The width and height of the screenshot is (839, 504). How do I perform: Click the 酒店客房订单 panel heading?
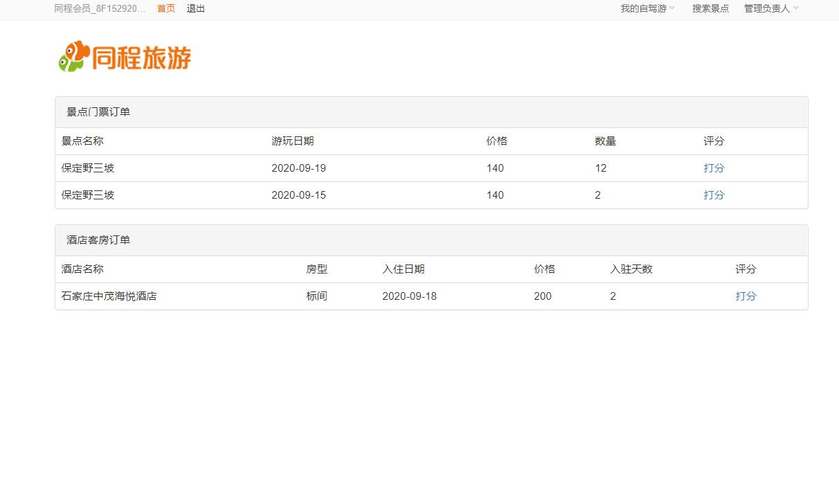[x=431, y=240]
